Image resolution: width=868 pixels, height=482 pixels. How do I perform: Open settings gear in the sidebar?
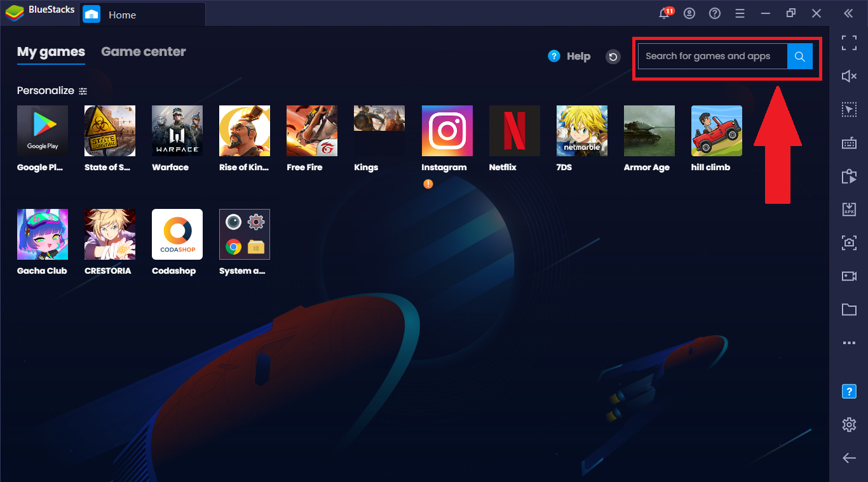click(849, 424)
